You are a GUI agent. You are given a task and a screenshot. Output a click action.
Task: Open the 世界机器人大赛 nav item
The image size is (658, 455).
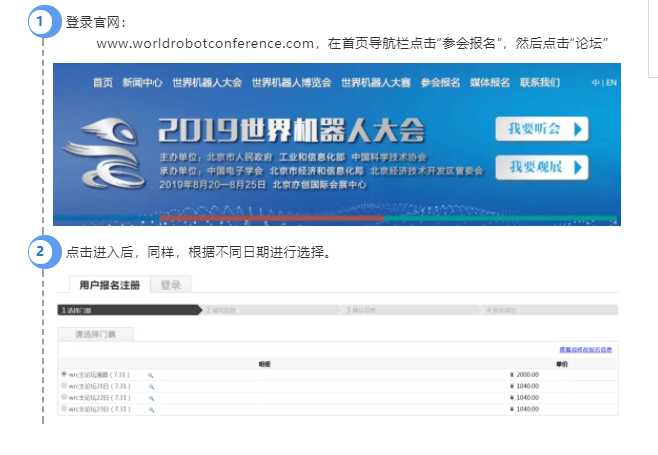point(376,82)
